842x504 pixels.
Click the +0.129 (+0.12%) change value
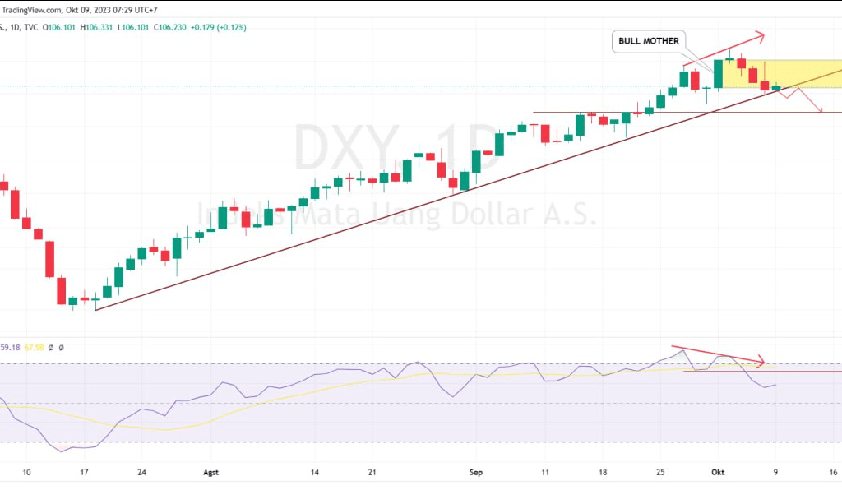[x=218, y=27]
